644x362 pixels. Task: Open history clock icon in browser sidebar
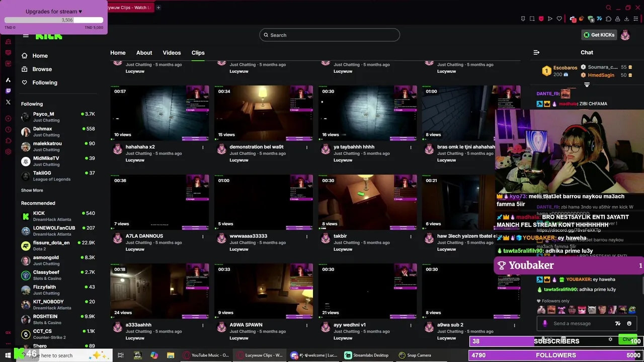click(x=8, y=129)
